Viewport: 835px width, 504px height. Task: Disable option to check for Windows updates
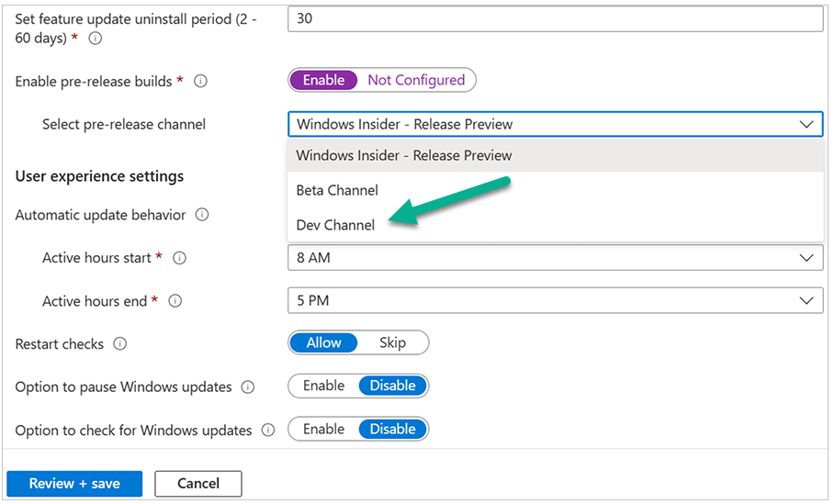click(x=392, y=429)
